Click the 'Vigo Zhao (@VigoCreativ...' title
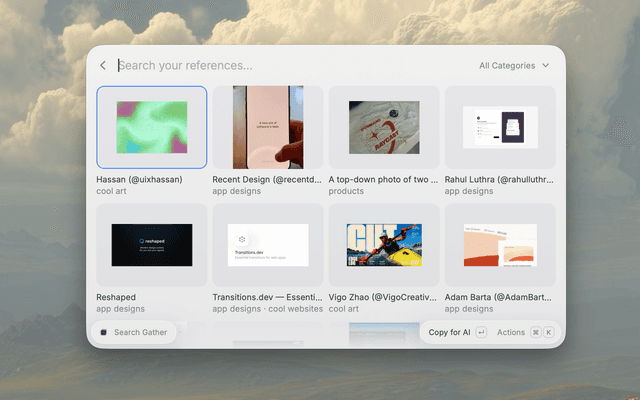This screenshot has width=640, height=400. pyautogui.click(x=382, y=297)
